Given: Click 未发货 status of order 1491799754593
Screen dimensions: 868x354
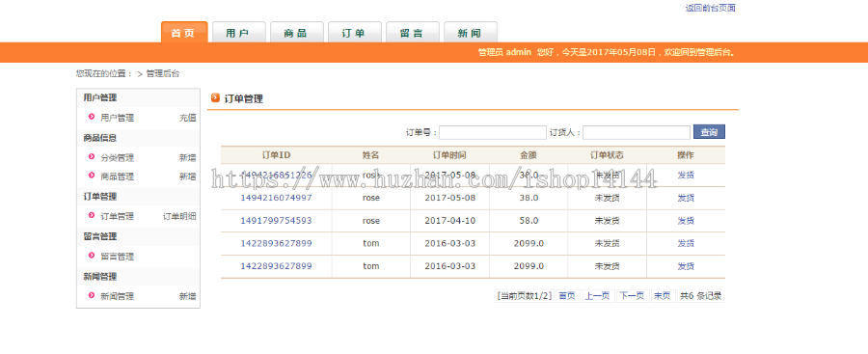Looking at the screenshot, I should pos(608,221).
